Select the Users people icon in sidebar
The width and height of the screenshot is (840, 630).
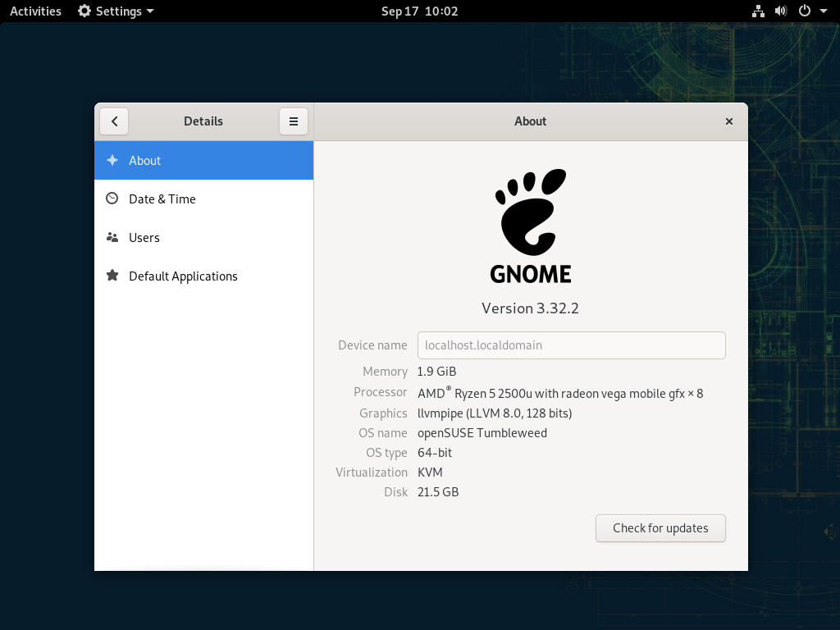click(x=112, y=237)
